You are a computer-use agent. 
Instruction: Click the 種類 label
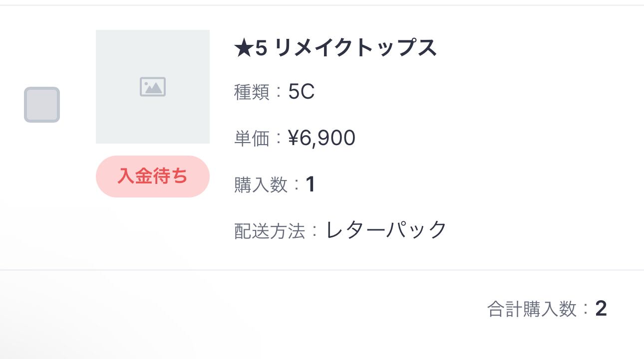click(x=252, y=92)
